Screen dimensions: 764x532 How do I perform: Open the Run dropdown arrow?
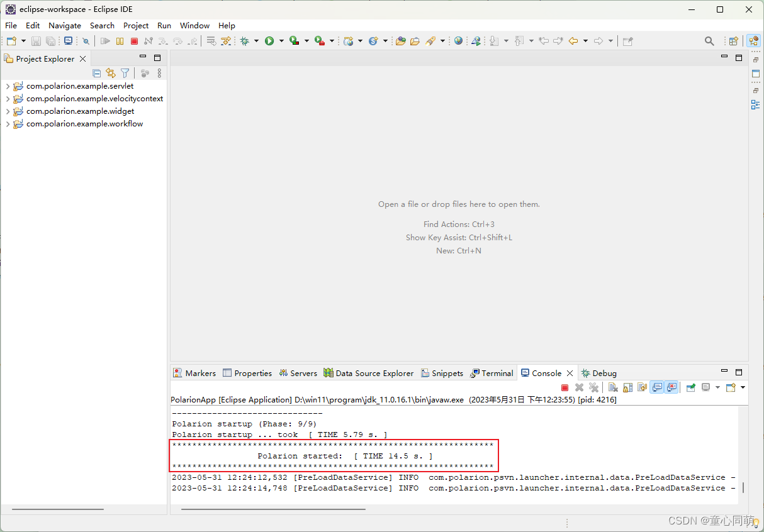(x=281, y=41)
